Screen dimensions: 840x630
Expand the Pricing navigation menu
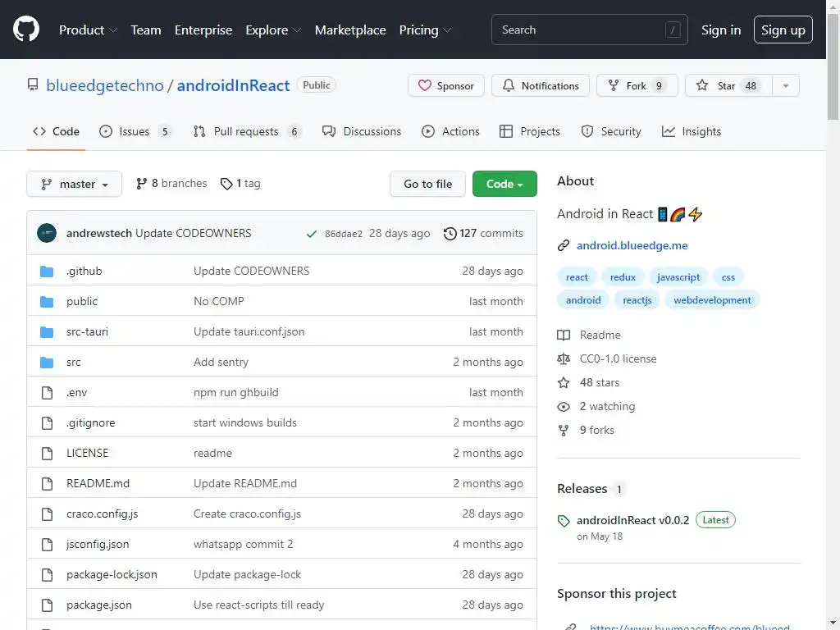426,30
